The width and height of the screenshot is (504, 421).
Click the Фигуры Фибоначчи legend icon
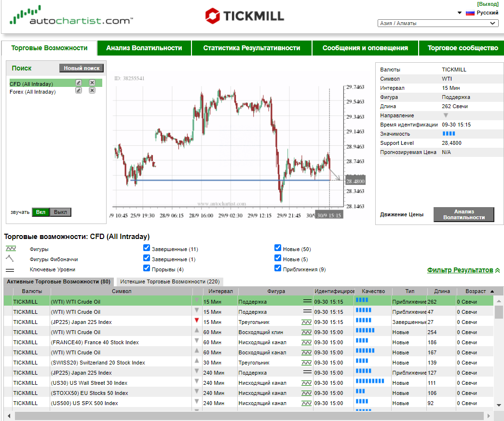point(10,258)
